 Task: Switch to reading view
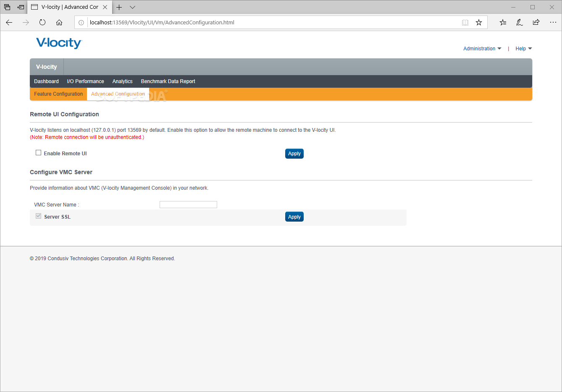pos(465,23)
